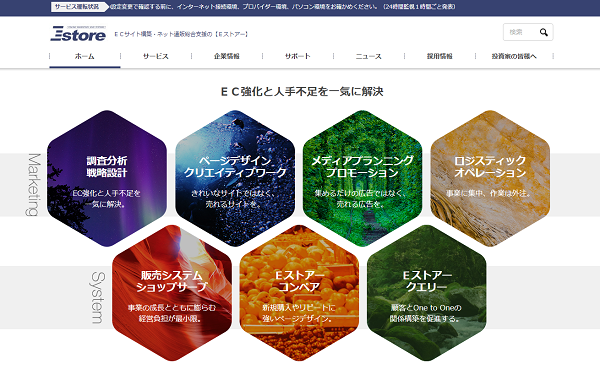Screen dimensions: 600x380
Task: Open the サービス menu tab
Action: pyautogui.click(x=156, y=56)
